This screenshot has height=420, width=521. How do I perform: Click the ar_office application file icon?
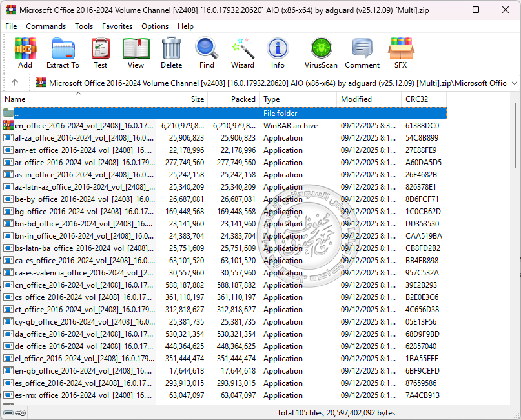point(8,163)
